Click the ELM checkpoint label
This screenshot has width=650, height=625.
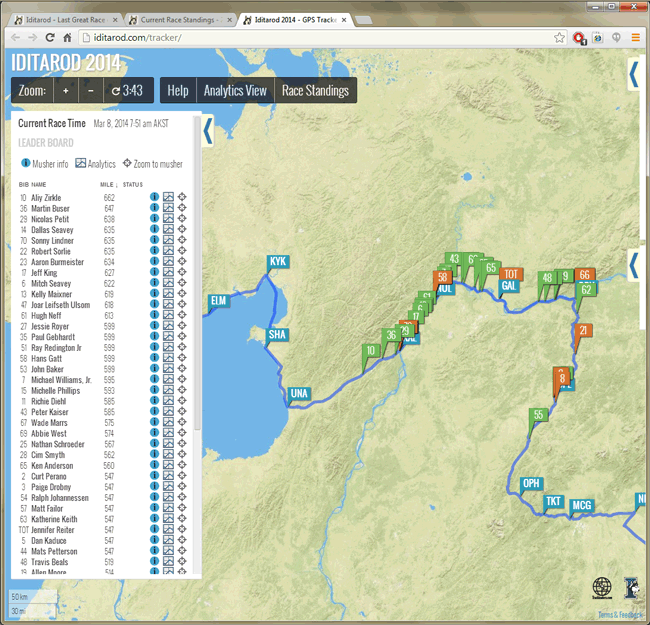(x=218, y=301)
